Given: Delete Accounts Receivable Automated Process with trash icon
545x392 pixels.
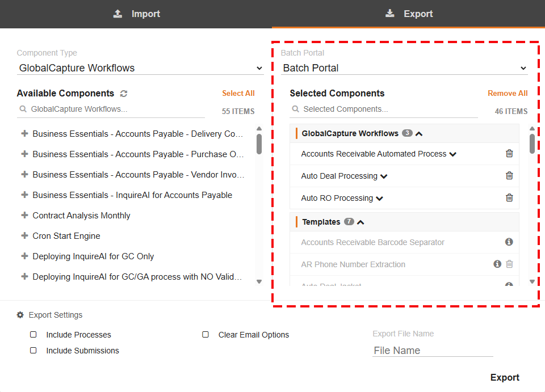Looking at the screenshot, I should 509,153.
